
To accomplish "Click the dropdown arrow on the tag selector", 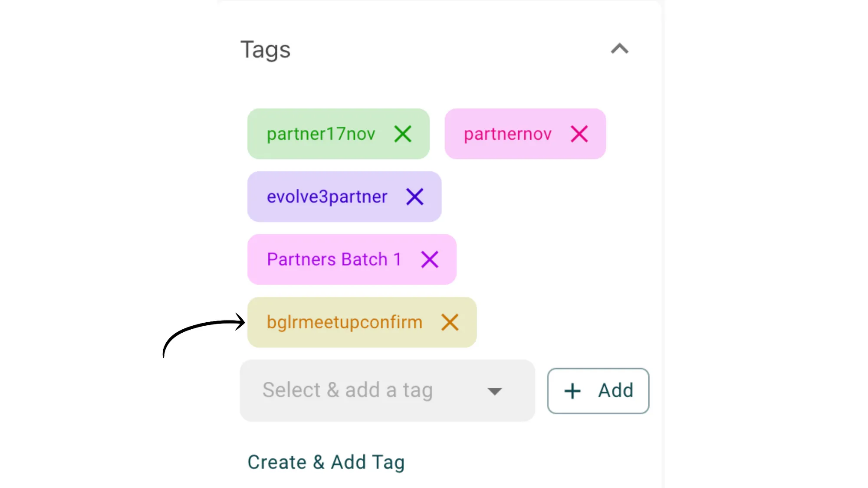I will (x=495, y=390).
